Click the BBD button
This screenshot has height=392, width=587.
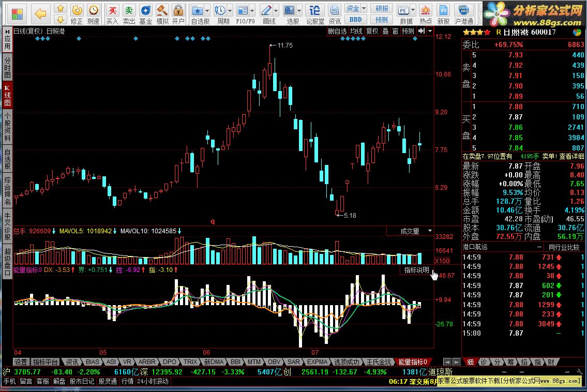pyautogui.click(x=356, y=20)
